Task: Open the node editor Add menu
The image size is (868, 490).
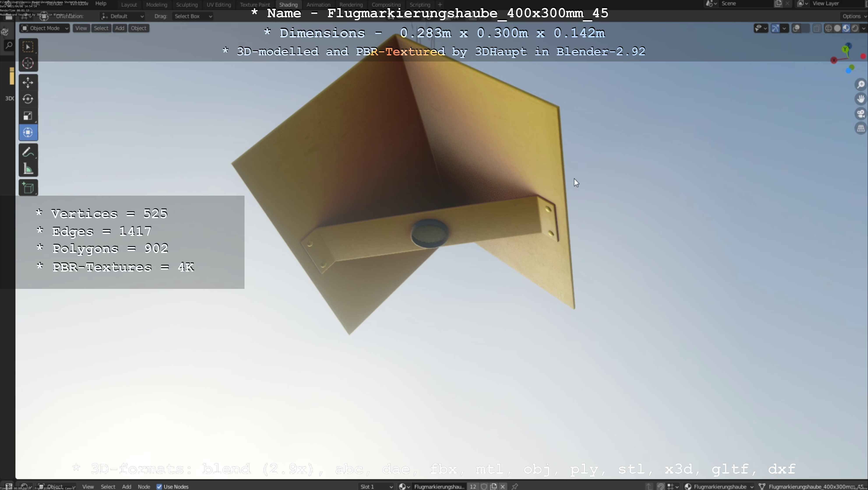Action: coord(127,487)
